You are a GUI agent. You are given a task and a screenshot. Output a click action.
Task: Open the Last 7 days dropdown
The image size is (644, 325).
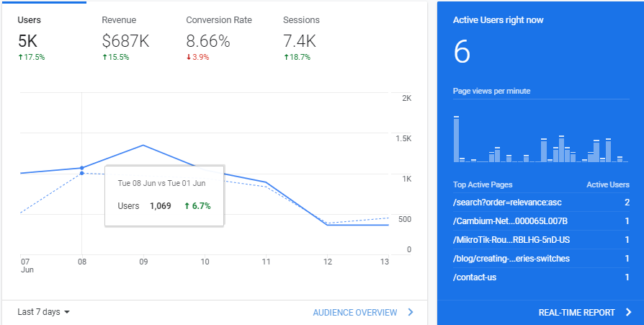[x=43, y=312]
